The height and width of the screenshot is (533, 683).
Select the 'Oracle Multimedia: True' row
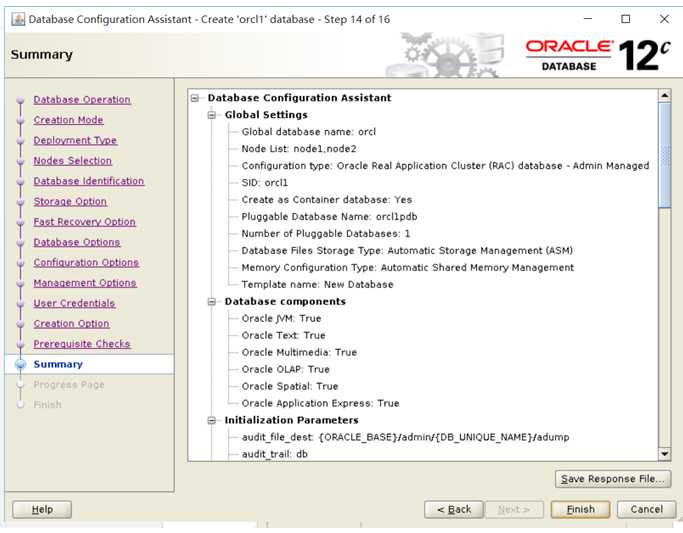pyautogui.click(x=299, y=353)
